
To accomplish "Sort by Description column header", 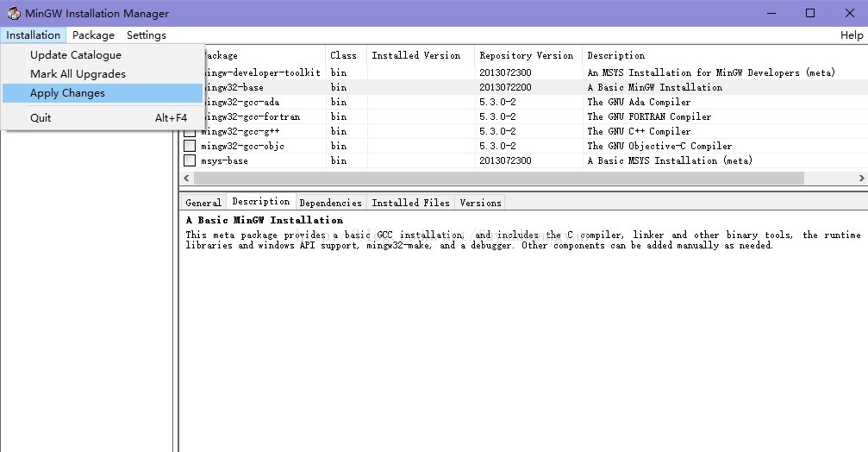I will 725,55.
